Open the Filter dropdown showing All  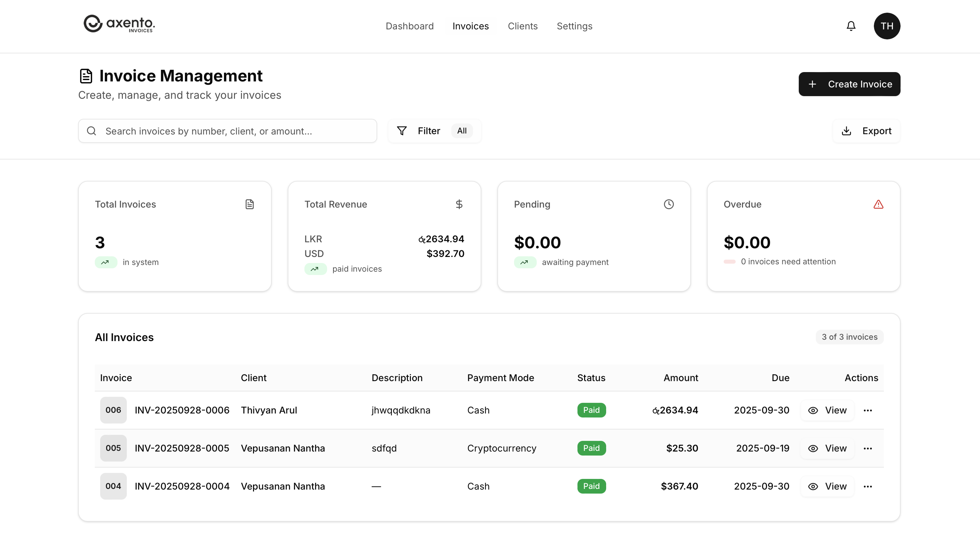click(434, 131)
